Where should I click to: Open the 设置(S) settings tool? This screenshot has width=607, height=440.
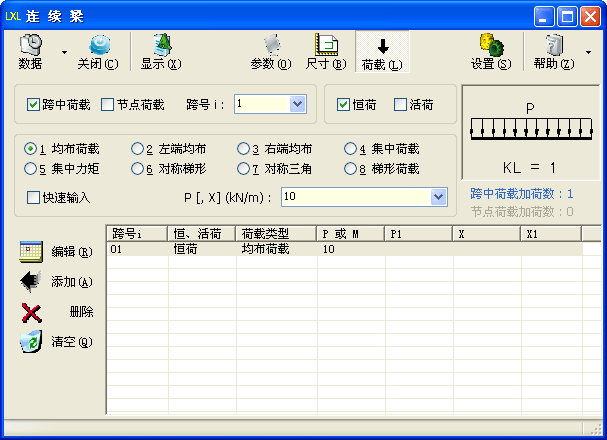point(491,51)
